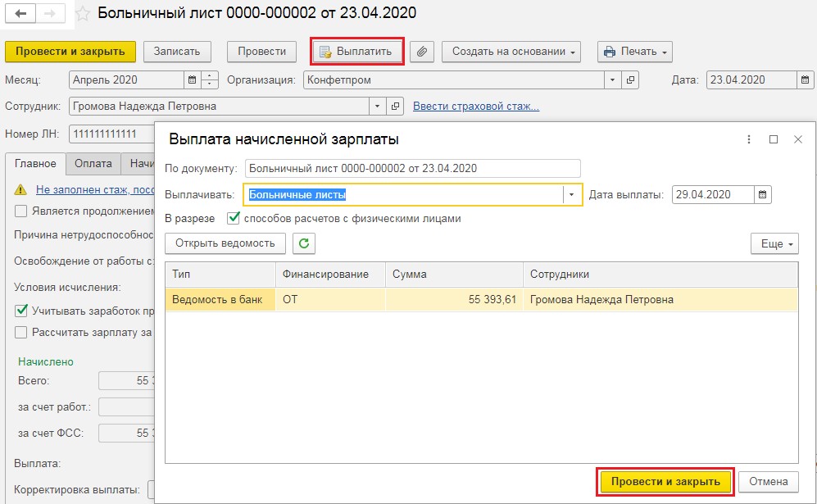Enable 'Рассчитать зарплату за' checkbox
Viewport: 817px width, 504px height.
[x=20, y=332]
